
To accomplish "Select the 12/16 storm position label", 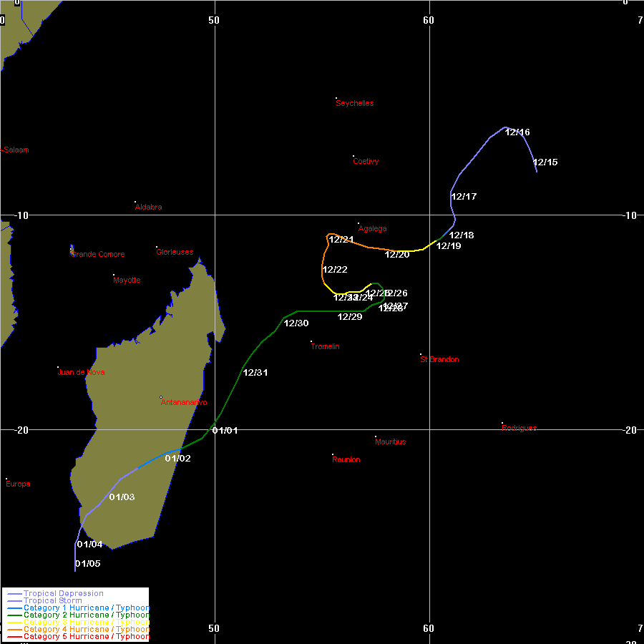I will 517,132.
